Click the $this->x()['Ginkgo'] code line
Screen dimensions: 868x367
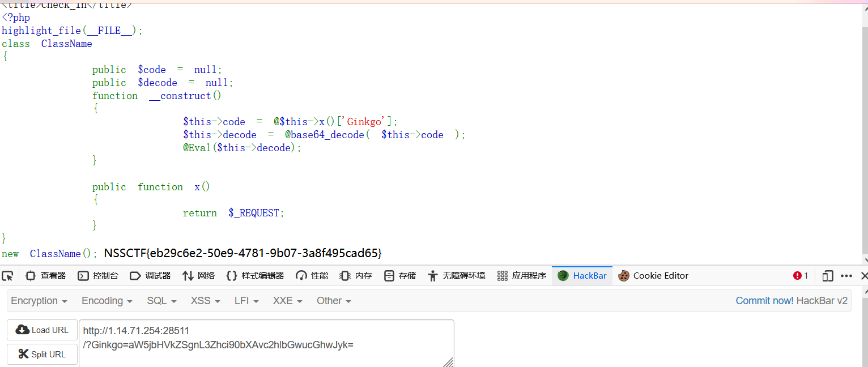tap(291, 122)
